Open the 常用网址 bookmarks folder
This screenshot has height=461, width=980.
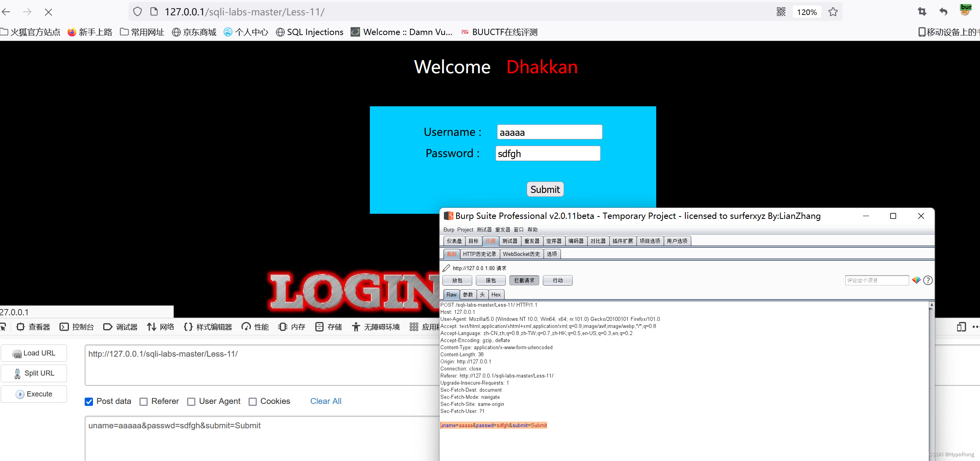click(x=142, y=32)
